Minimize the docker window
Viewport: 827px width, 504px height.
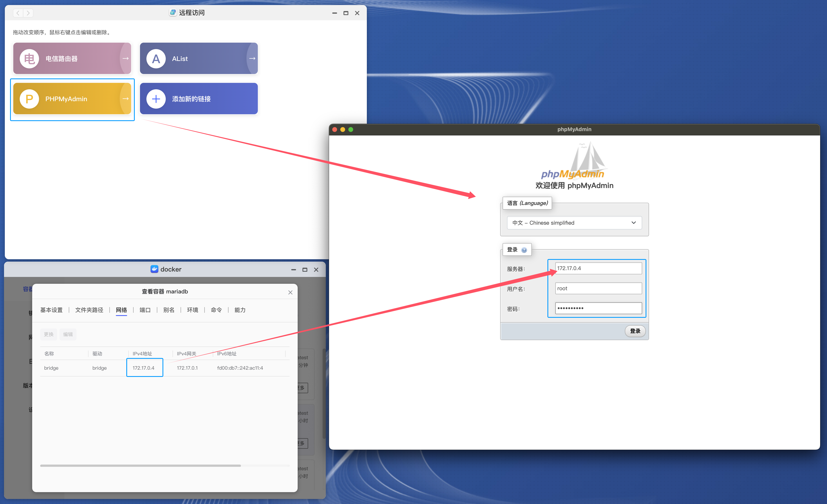[x=293, y=270]
